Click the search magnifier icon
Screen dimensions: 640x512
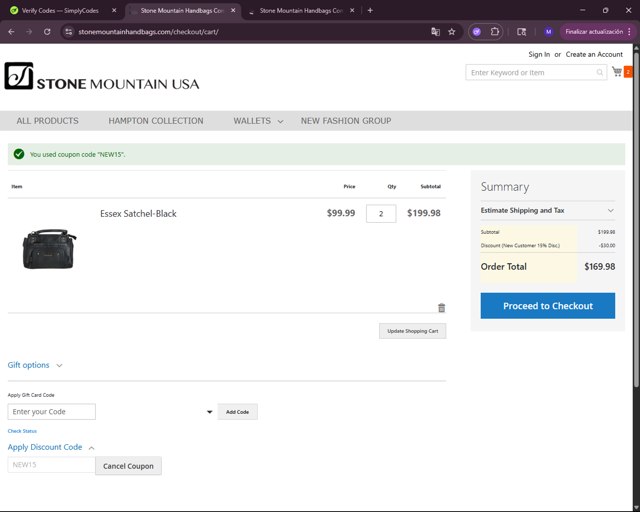[600, 73]
